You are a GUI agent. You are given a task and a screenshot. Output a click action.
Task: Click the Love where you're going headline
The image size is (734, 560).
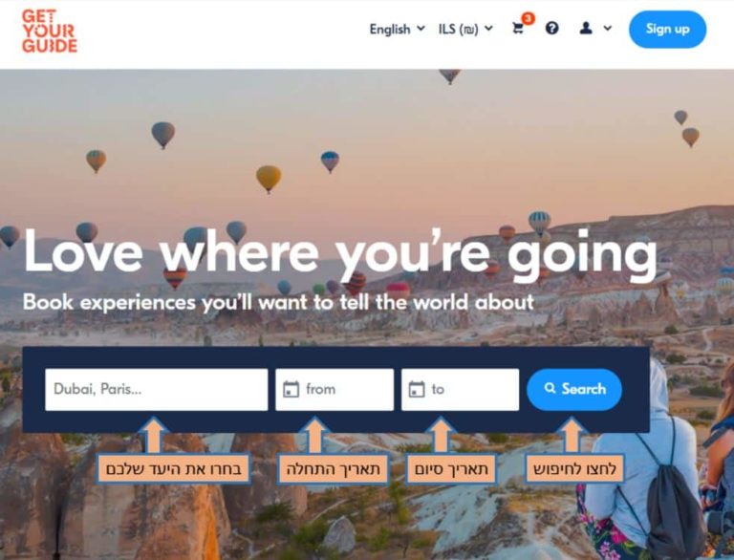click(x=340, y=253)
